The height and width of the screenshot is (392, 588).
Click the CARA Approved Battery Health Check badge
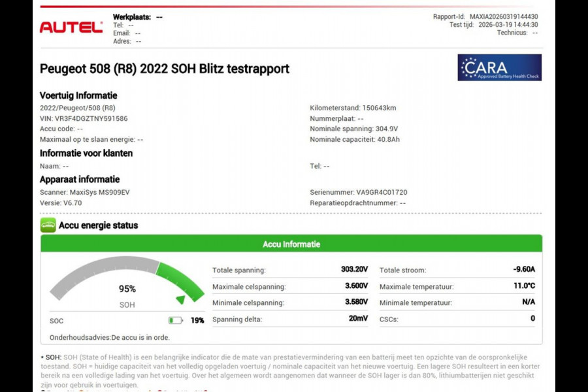tap(499, 67)
